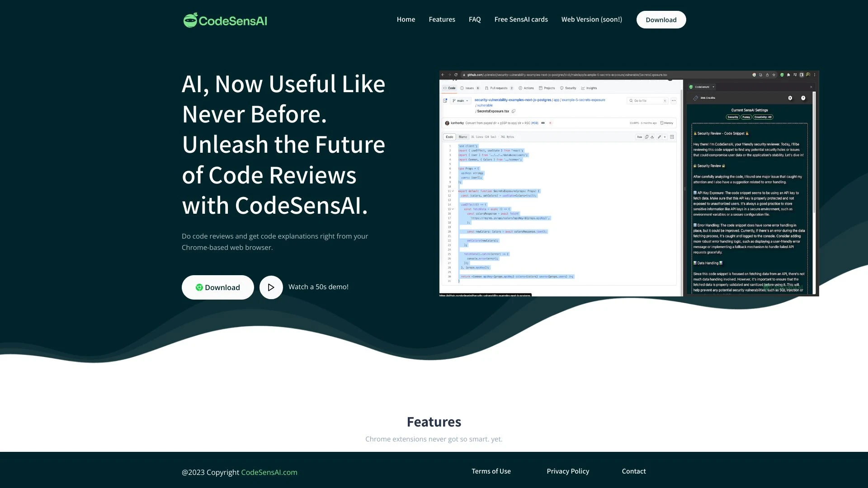Click the Download button icon

click(x=198, y=288)
